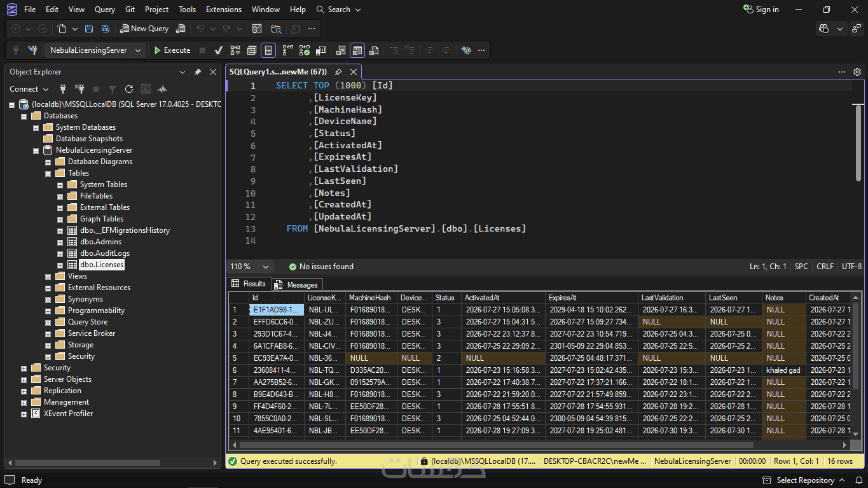Click Disconnect icon in Object Explorer

[x=79, y=89]
